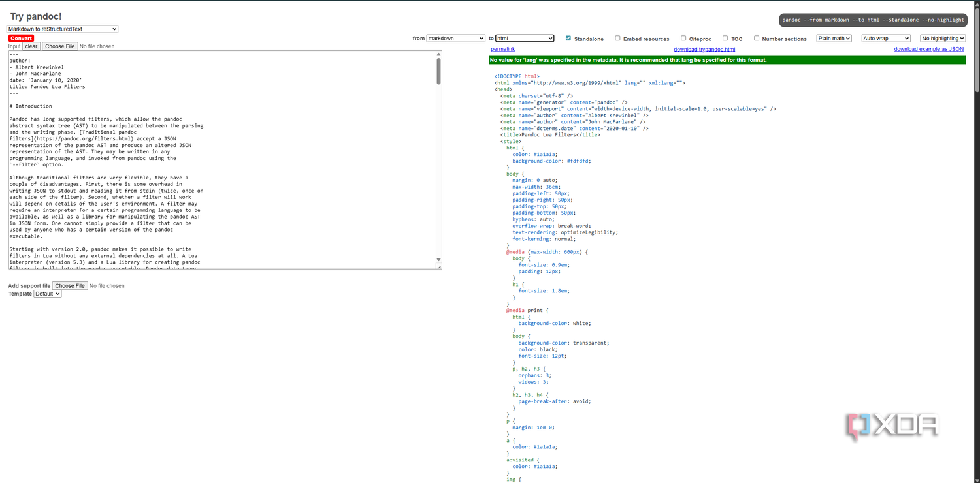Click the textarea scrollbar down arrow

tap(439, 260)
